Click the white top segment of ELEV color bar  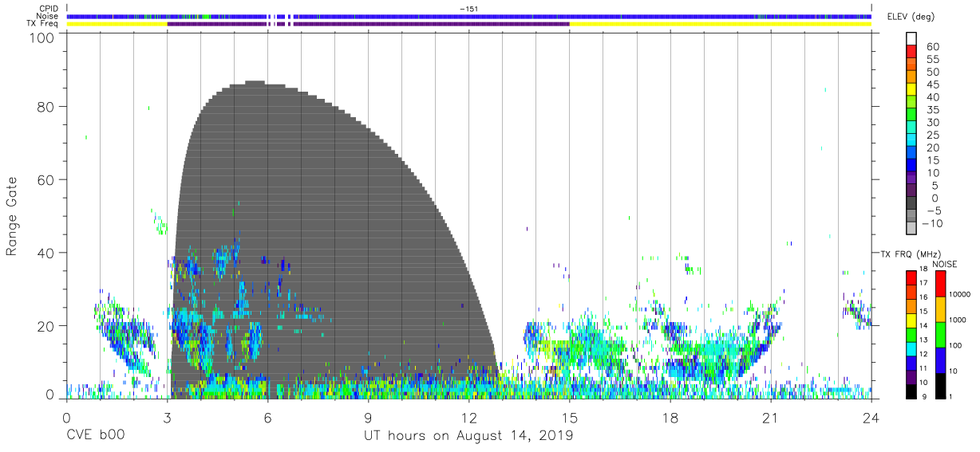pyautogui.click(x=911, y=39)
